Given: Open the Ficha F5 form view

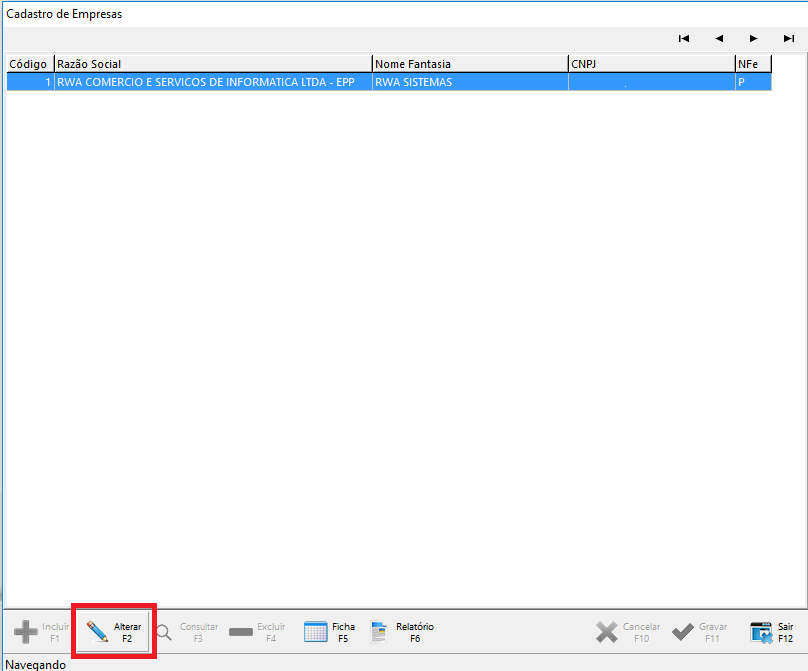Looking at the screenshot, I should 330,632.
